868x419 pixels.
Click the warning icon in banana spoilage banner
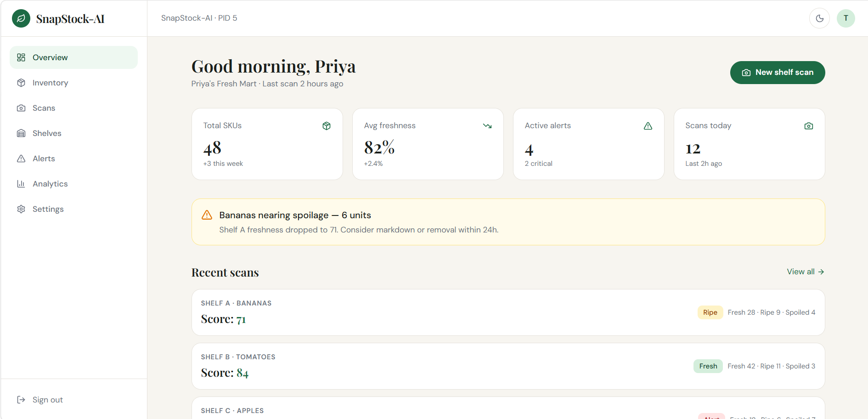click(207, 215)
